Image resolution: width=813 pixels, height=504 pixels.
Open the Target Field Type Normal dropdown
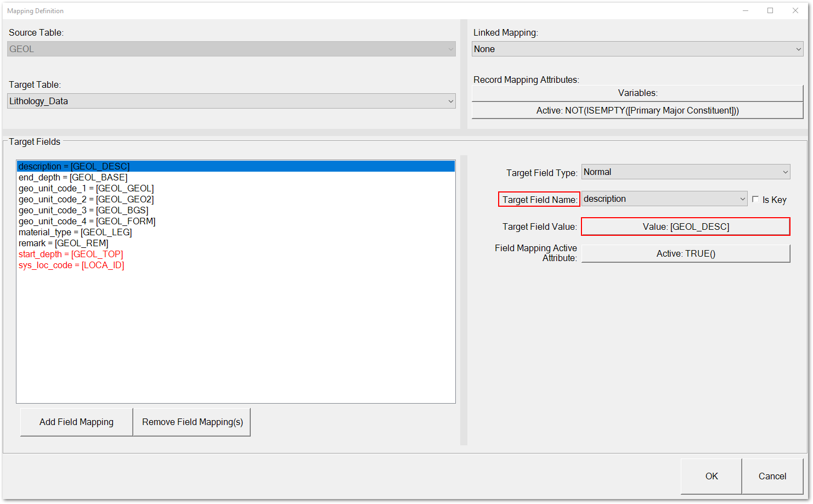coord(686,172)
